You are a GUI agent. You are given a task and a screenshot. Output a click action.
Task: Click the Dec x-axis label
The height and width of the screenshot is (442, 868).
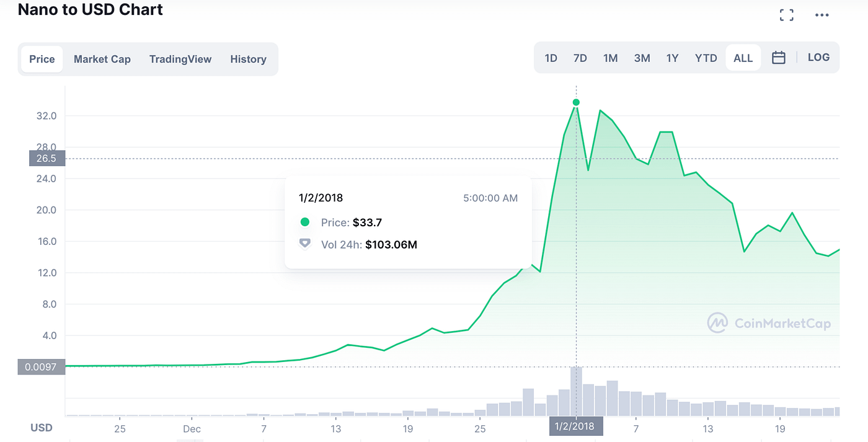click(x=192, y=428)
